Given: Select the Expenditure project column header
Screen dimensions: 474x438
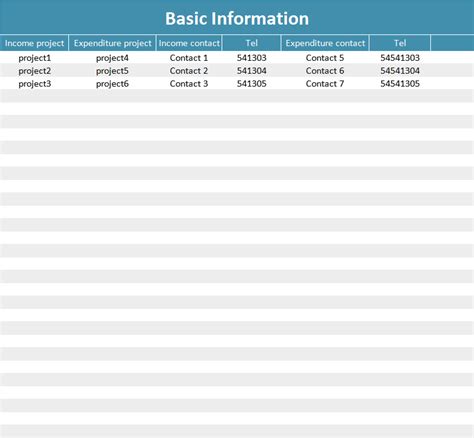Looking at the screenshot, I should pyautogui.click(x=113, y=43).
